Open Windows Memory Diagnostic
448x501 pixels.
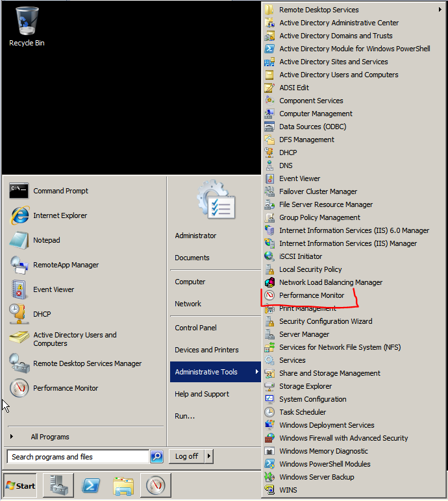click(323, 451)
